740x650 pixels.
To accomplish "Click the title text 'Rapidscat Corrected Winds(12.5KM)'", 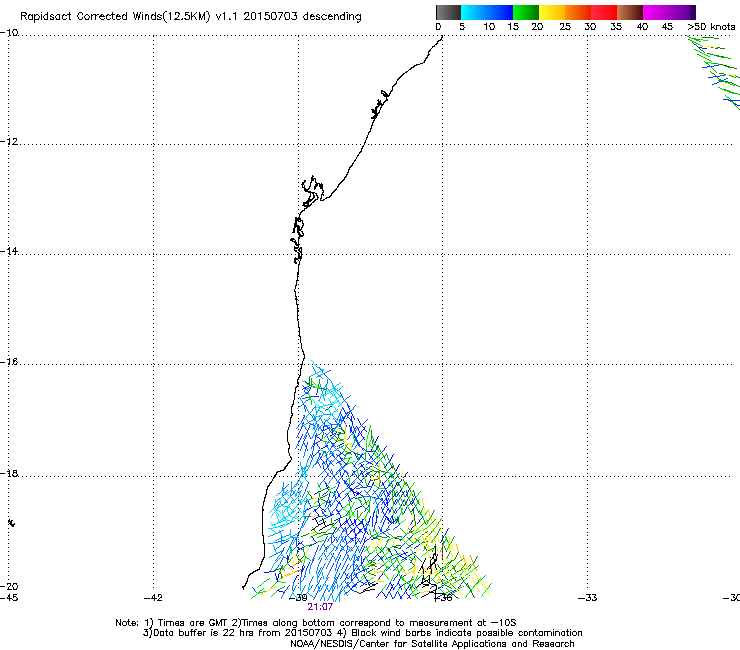I will click(x=115, y=17).
